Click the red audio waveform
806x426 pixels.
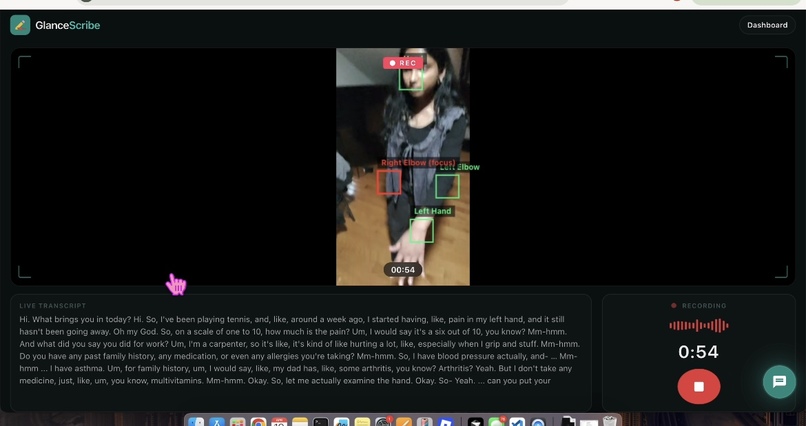click(699, 325)
